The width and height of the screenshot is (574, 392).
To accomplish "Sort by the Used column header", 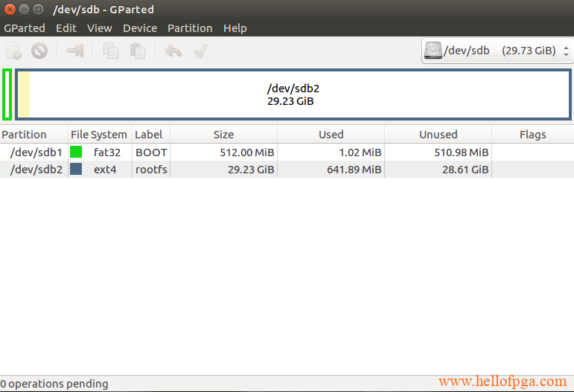I will tap(331, 135).
